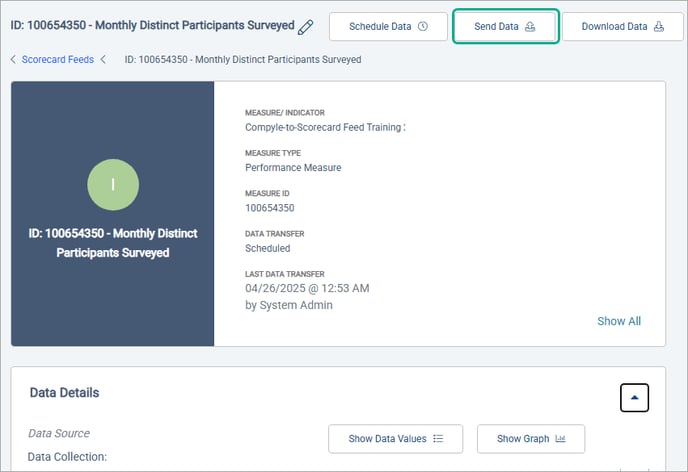Open the Show All link
The width and height of the screenshot is (688, 472).
tap(619, 321)
